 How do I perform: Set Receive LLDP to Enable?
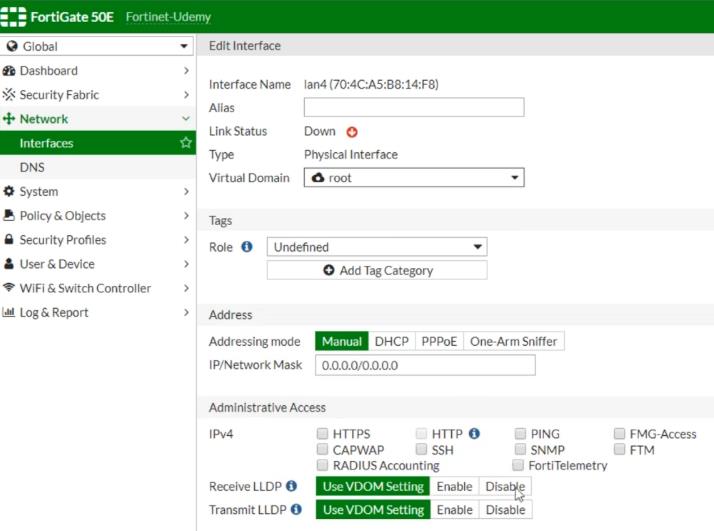[454, 486]
